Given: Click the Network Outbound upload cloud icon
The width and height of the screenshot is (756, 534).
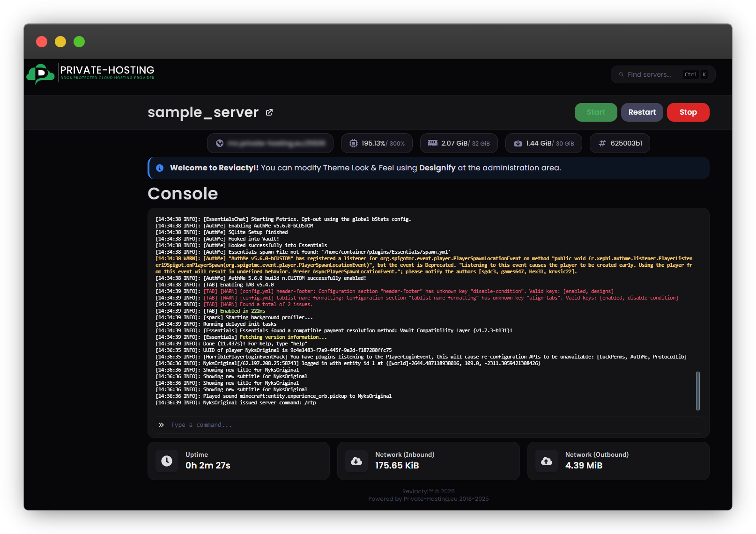Looking at the screenshot, I should (x=547, y=461).
